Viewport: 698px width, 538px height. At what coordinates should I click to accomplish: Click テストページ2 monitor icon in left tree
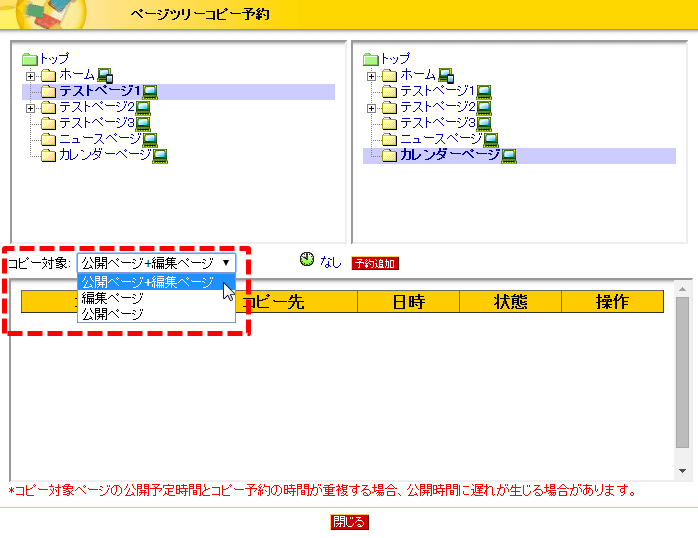click(x=143, y=108)
